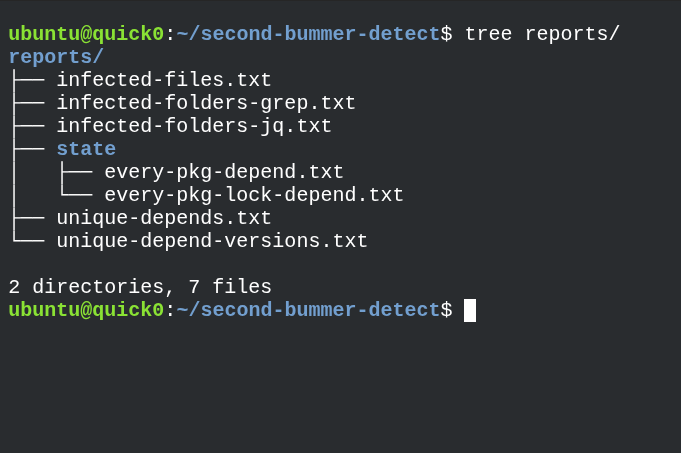The image size is (681, 453).
Task: Click ~/second-bummer-detect path in bottom prompt
Action: pyautogui.click(x=308, y=310)
